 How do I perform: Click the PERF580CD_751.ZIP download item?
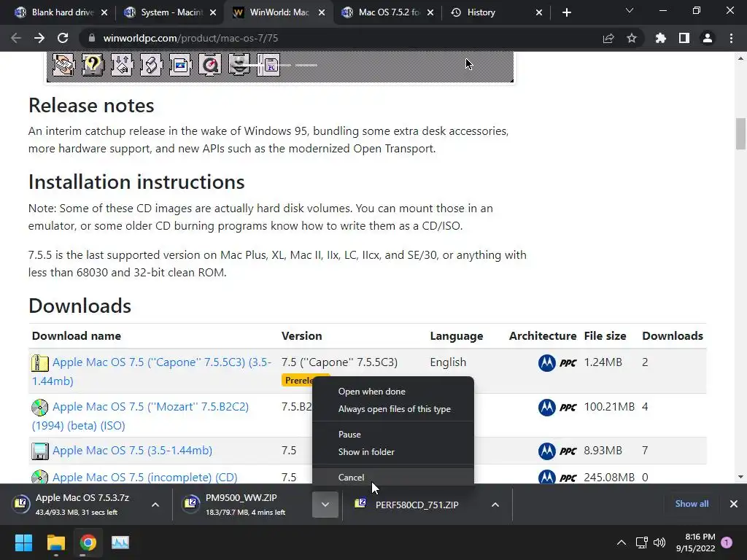(x=414, y=505)
